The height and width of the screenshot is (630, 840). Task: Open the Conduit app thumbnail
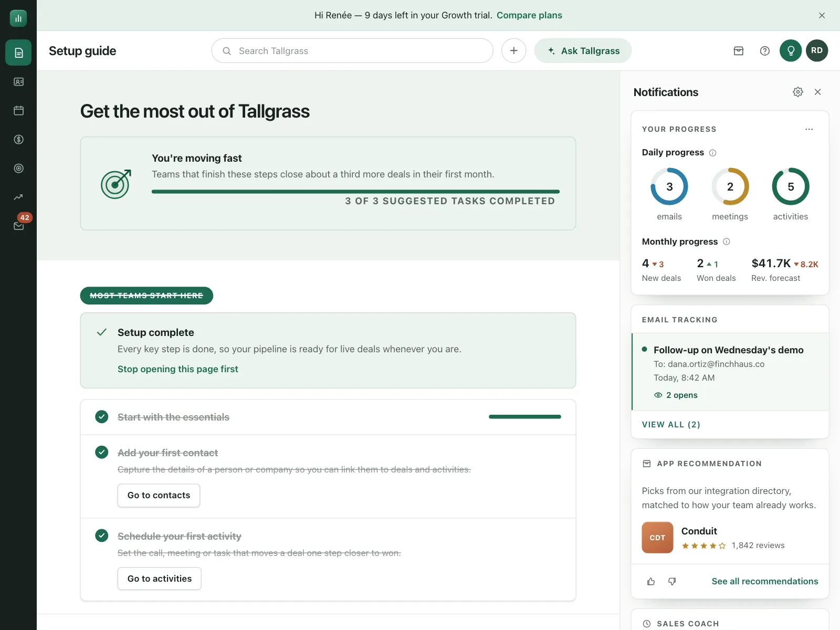pos(657,538)
